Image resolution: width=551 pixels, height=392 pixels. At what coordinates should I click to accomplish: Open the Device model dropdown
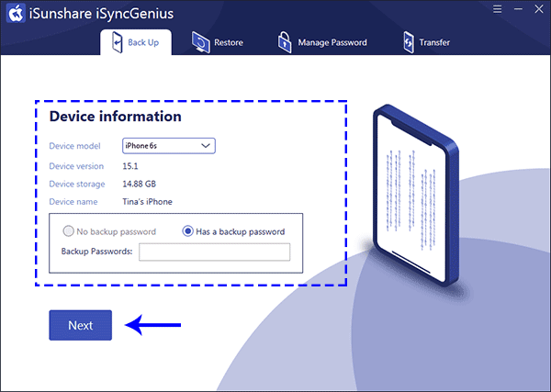[169, 146]
